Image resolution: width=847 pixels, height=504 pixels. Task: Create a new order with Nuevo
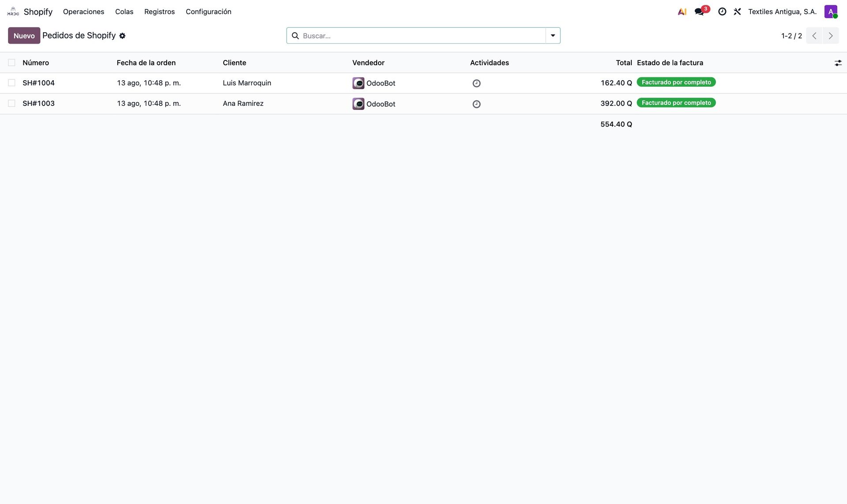click(x=24, y=36)
